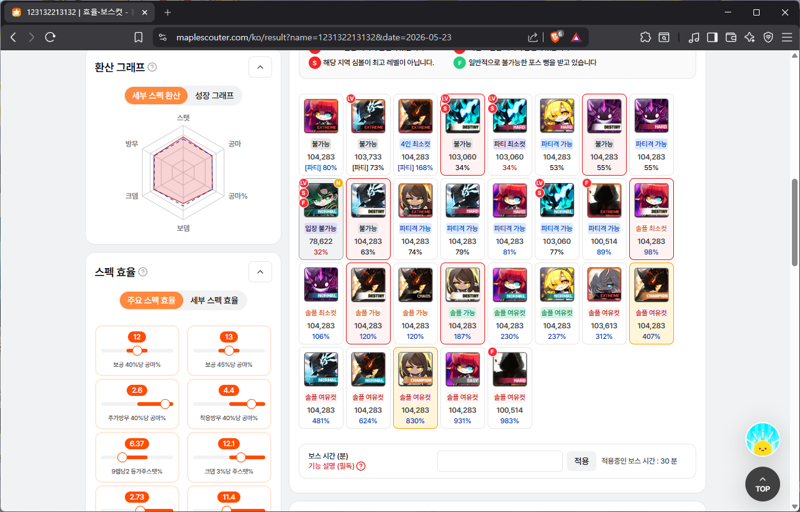Close the 123132213132 browser tab
This screenshot has height=512, width=800.
coord(144,12)
